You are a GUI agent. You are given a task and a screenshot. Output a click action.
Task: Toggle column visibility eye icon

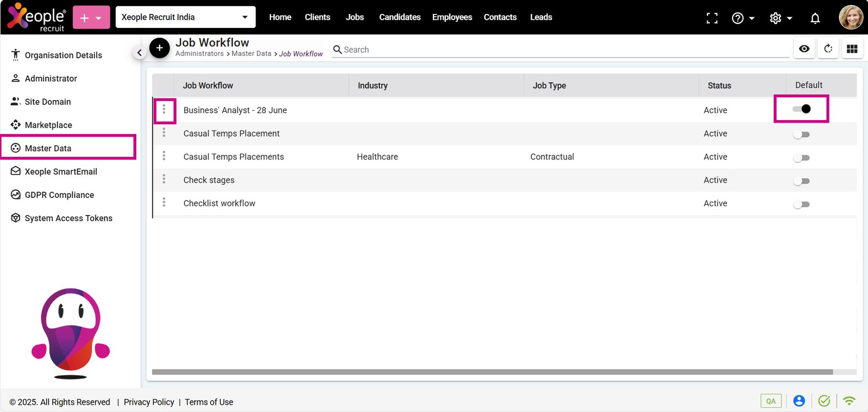pyautogui.click(x=804, y=49)
